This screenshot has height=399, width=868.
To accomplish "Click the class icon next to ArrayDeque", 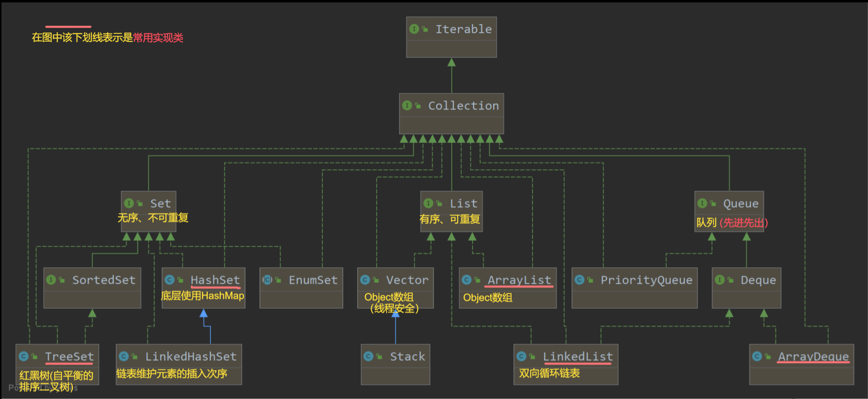I will coord(757,356).
